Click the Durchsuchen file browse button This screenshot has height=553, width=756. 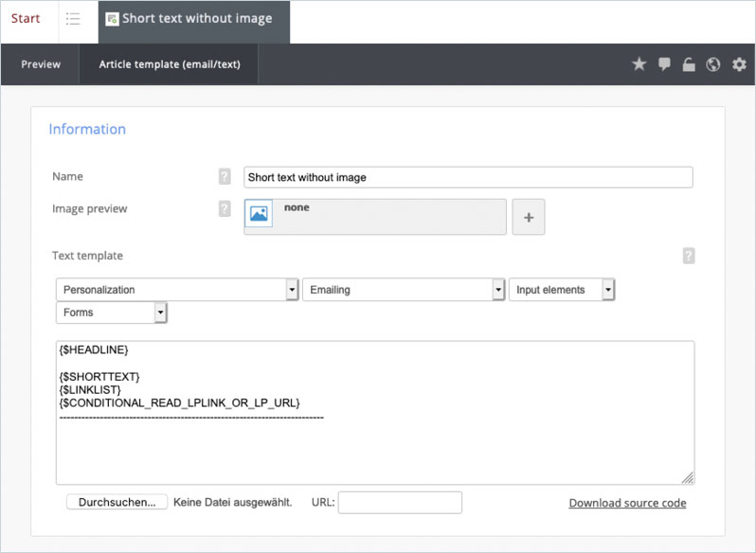click(117, 502)
